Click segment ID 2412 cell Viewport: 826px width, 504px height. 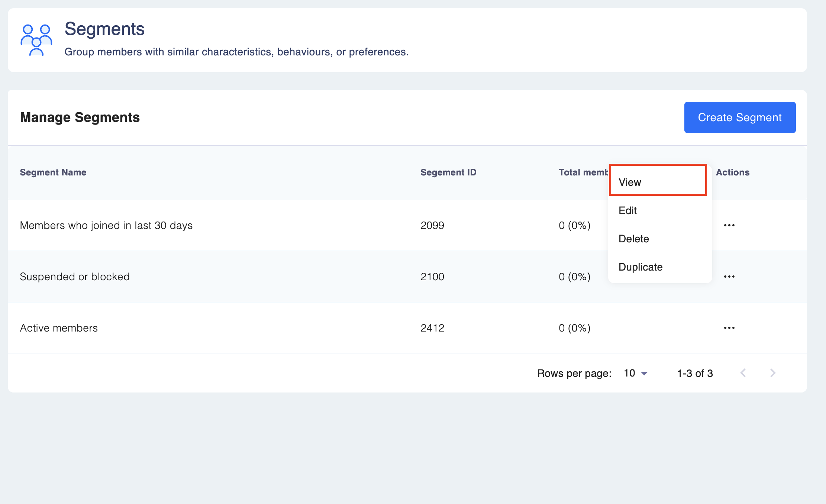click(432, 328)
